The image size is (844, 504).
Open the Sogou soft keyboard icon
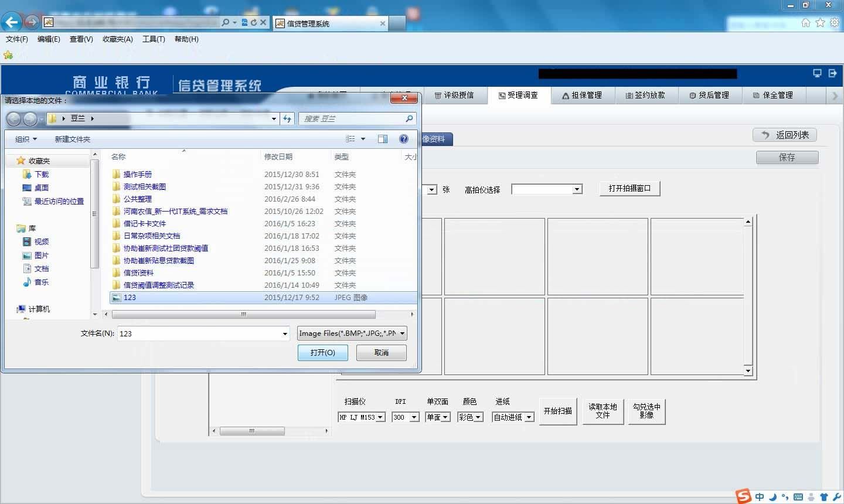coord(798,497)
